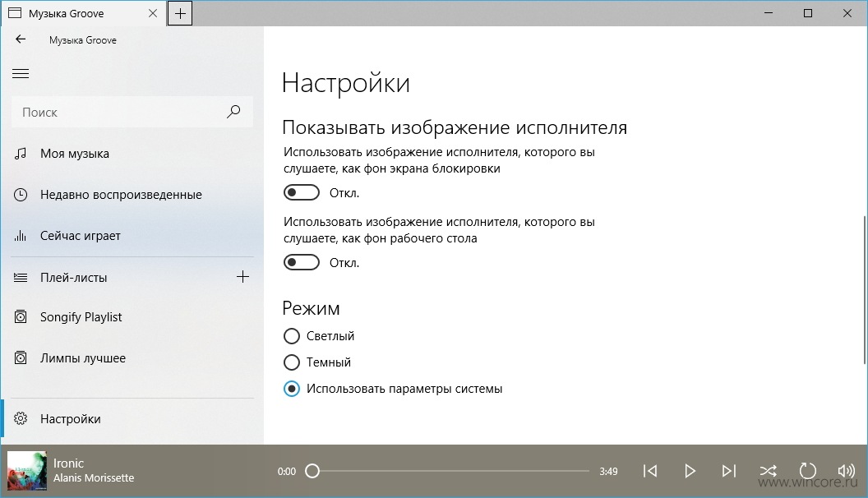Screen dimensions: 868x498
Task: Open Недавно воспроизведенные list
Action: tap(132, 195)
